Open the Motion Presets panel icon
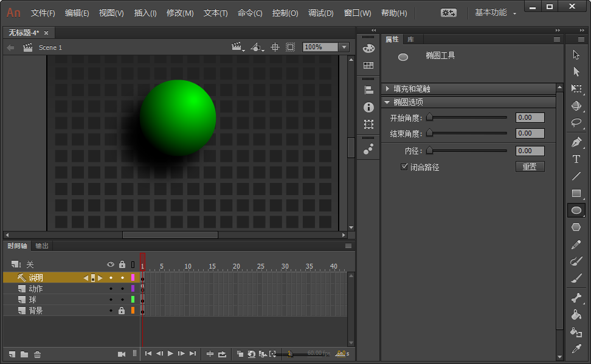This screenshot has width=591, height=364. [x=368, y=149]
